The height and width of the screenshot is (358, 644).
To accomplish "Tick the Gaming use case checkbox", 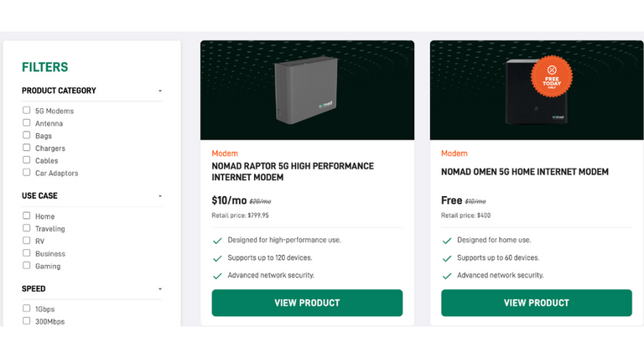I will click(x=27, y=266).
